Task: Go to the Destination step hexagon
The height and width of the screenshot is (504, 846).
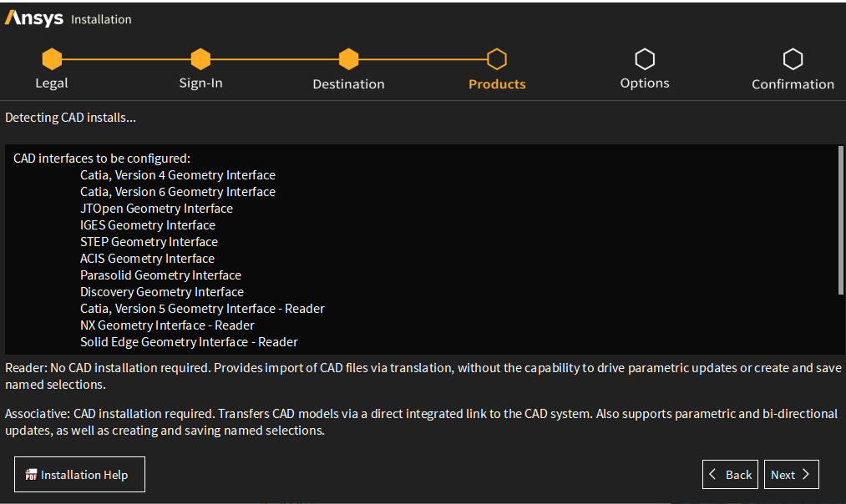Action: pyautogui.click(x=348, y=59)
